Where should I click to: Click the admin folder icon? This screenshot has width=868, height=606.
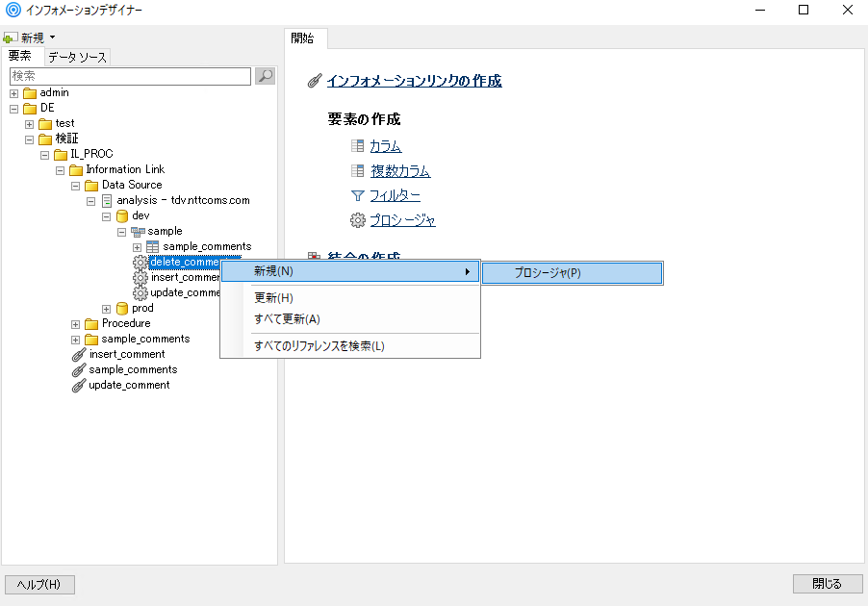pyautogui.click(x=30, y=93)
